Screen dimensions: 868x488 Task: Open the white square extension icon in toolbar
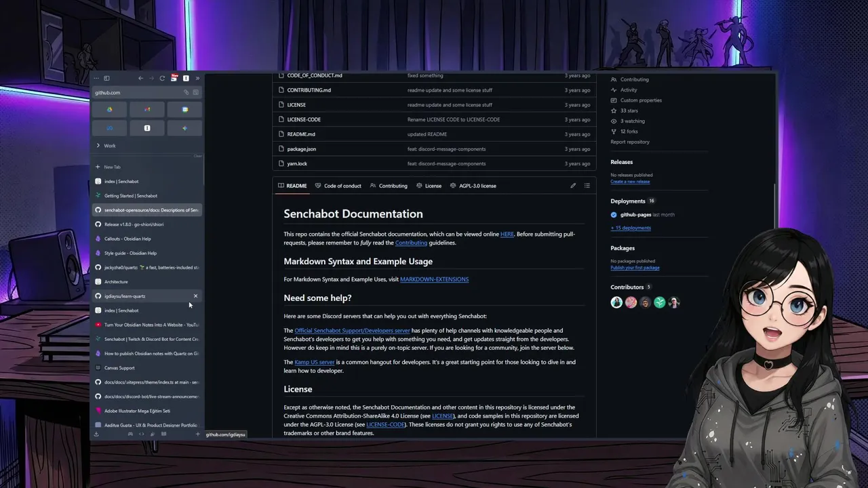point(186,78)
